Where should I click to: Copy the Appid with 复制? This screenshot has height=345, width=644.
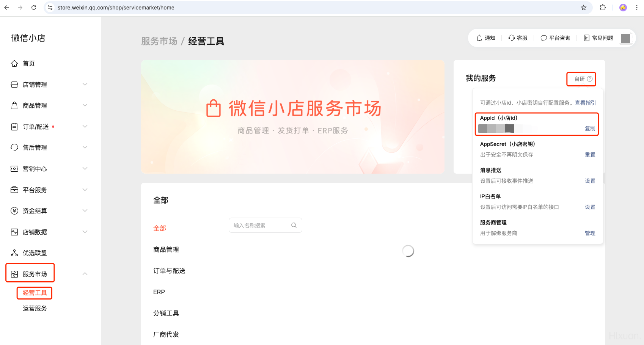(590, 129)
